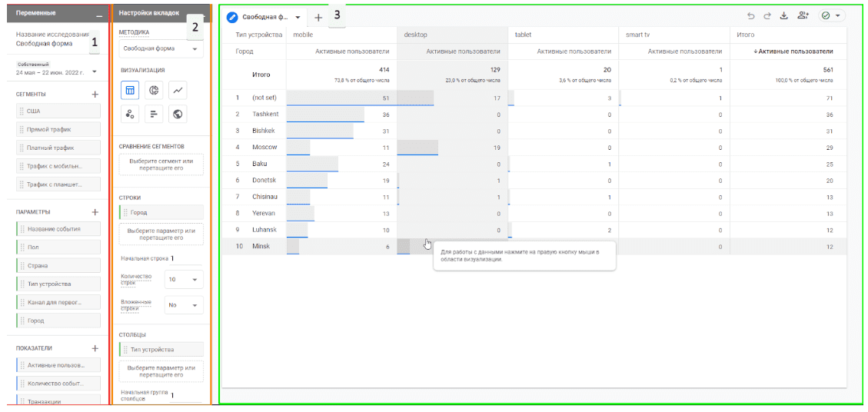This screenshot has height=412, width=868.
Task: Click the Luhansk row label
Action: 264,230
